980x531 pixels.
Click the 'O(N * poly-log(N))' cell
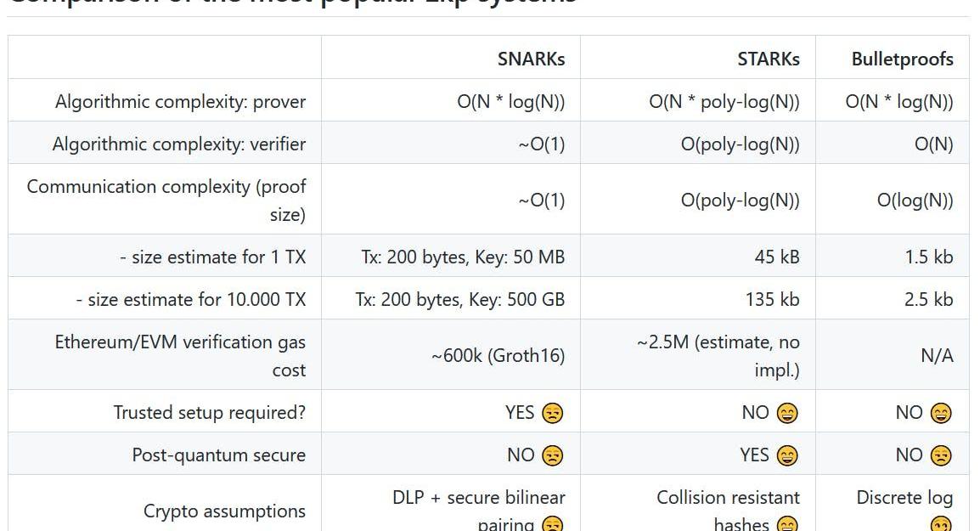724,101
